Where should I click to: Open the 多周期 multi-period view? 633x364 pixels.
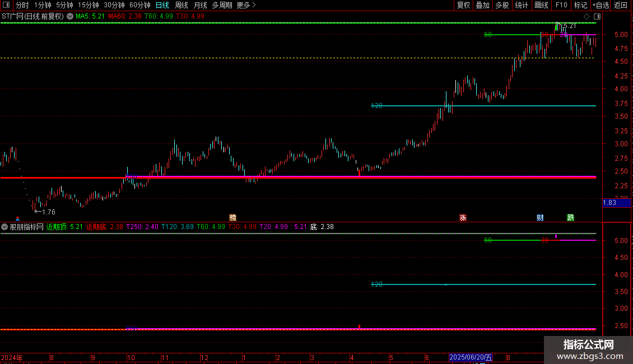222,5
